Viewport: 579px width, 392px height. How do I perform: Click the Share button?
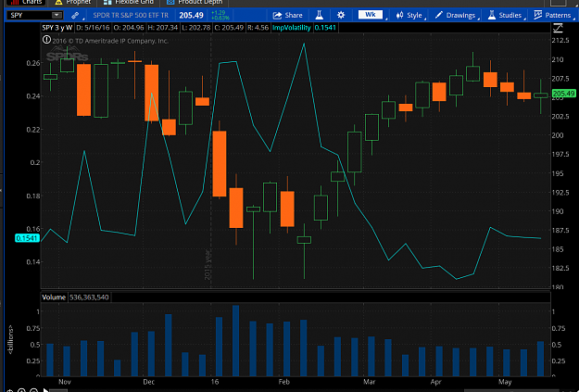(x=288, y=15)
